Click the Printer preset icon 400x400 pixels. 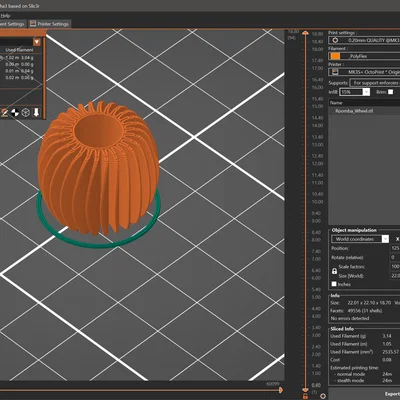click(334, 72)
